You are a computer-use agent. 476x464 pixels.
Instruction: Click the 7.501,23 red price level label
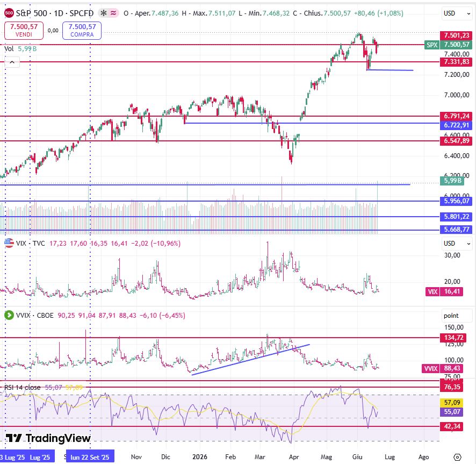point(456,35)
